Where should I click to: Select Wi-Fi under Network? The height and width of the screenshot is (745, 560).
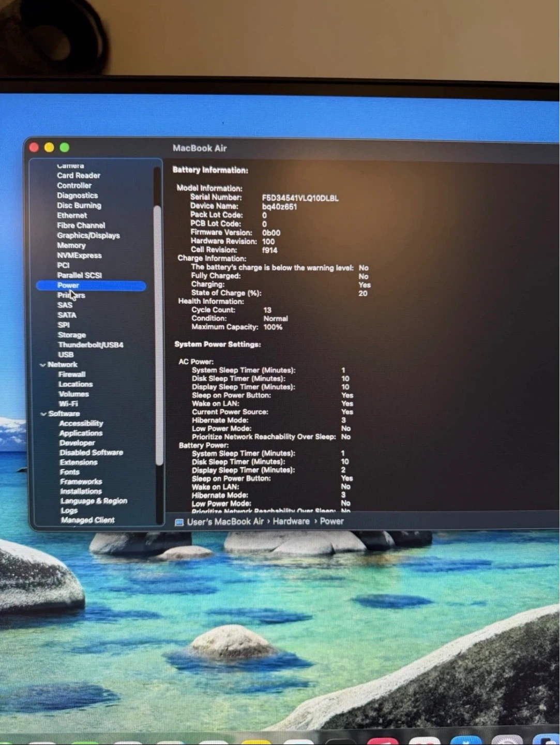pyautogui.click(x=68, y=404)
